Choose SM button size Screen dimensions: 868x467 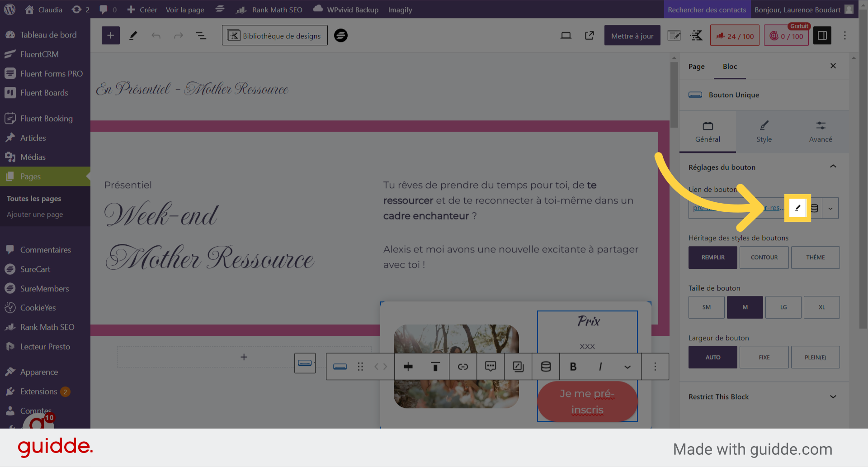[x=707, y=307]
